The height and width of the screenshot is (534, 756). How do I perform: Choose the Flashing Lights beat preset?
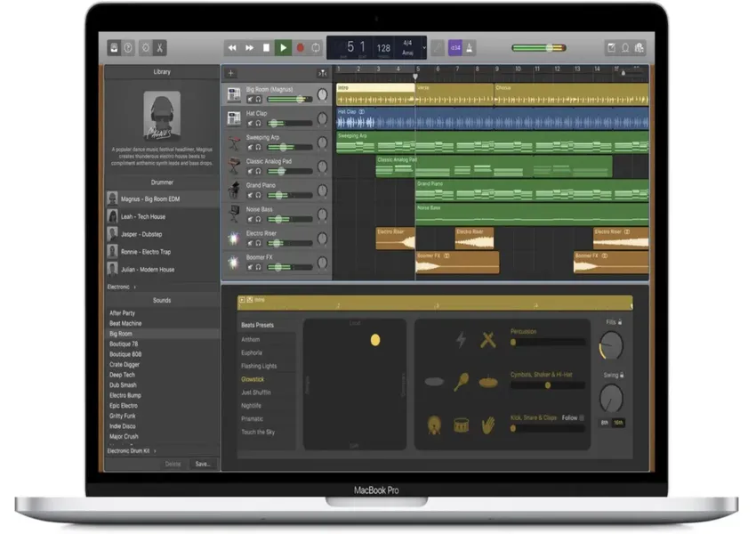(x=259, y=366)
